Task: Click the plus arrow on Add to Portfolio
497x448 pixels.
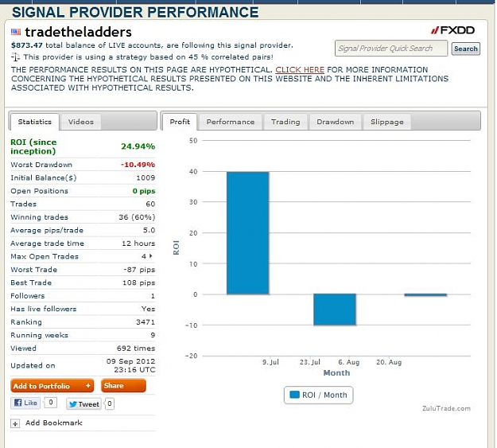Action: click(x=88, y=386)
